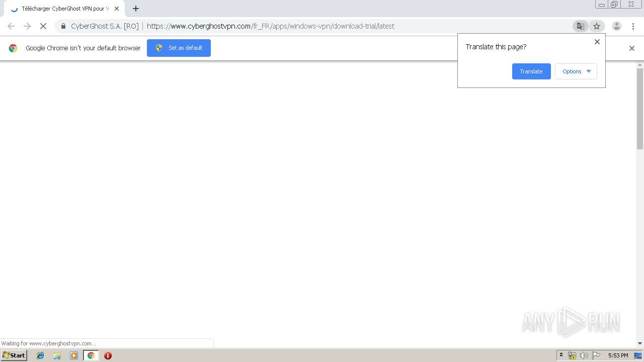
Task: Click the 5:53 PM clock
Action: 618,355
